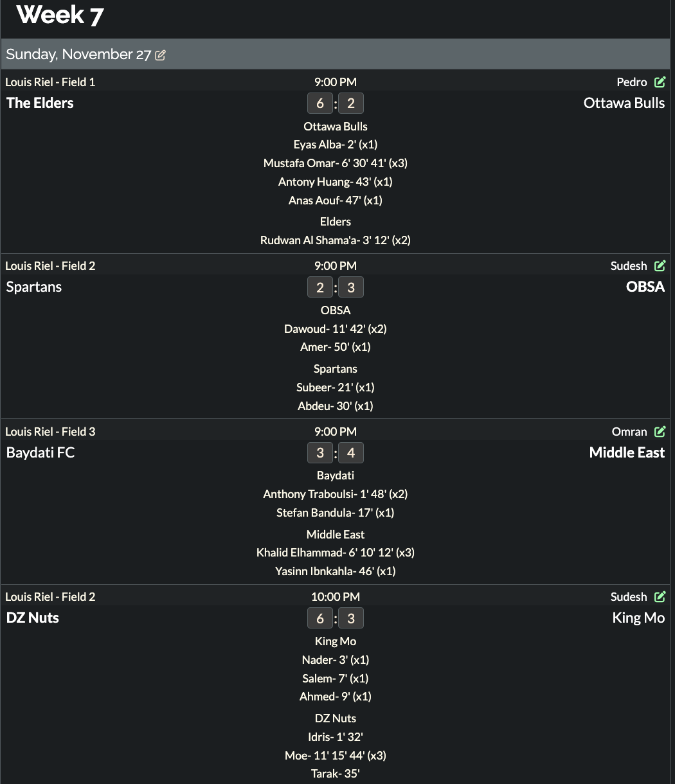Viewport: 675px width, 784px height.
Task: Edit the Elders vs Ottawa Bulls match
Action: click(660, 82)
